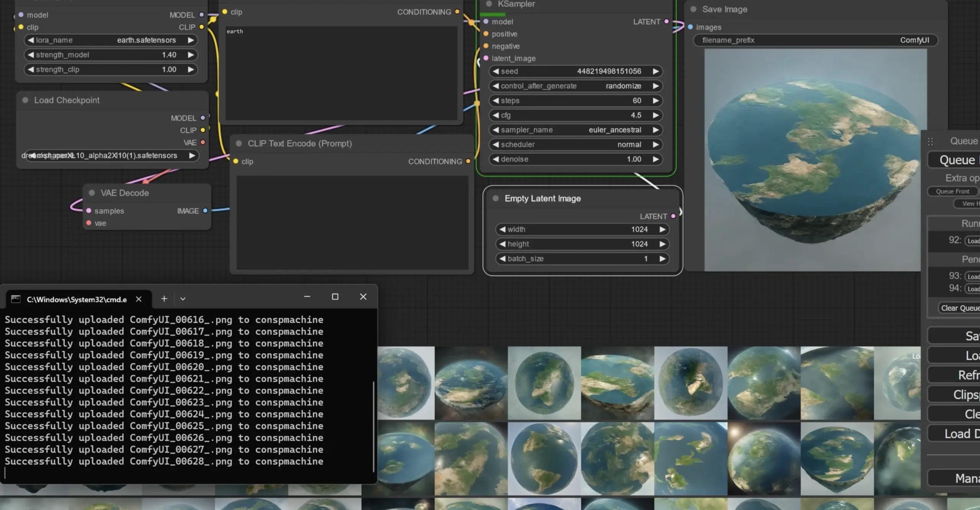Decrease batch_size with the left arrow
This screenshot has height=510, width=980.
tap(502, 259)
